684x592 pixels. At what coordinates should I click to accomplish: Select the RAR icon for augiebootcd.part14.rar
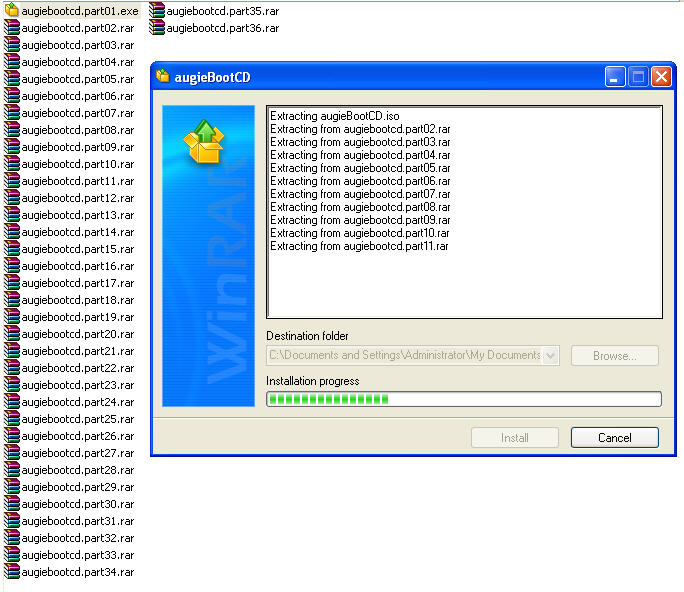click(12, 232)
